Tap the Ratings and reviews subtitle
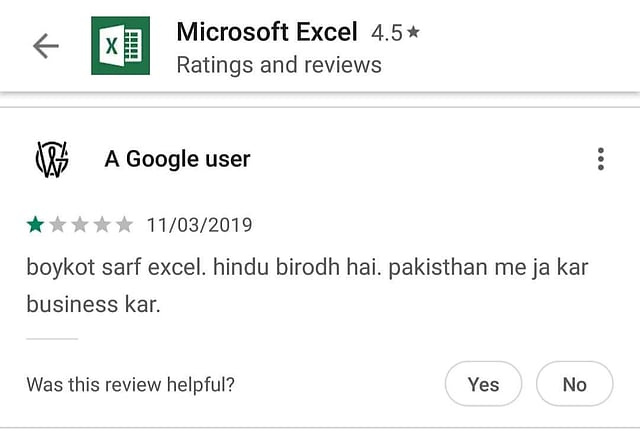 point(279,65)
